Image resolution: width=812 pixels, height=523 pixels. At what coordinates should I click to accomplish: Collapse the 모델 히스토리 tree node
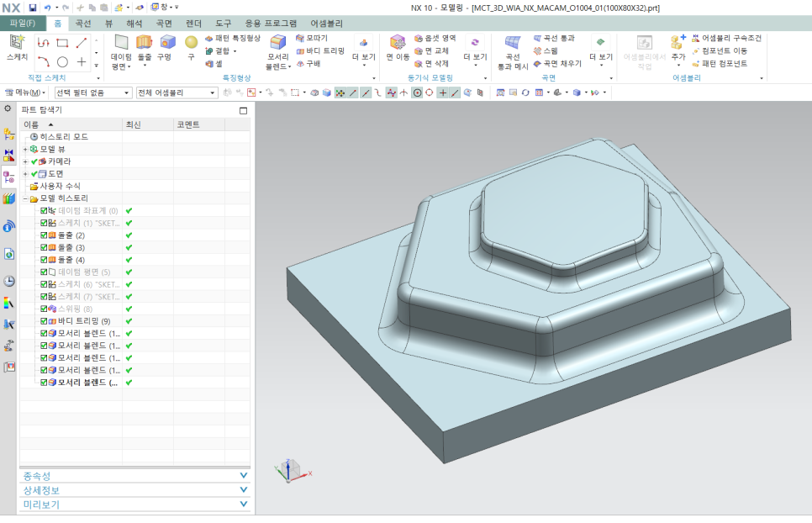25,198
